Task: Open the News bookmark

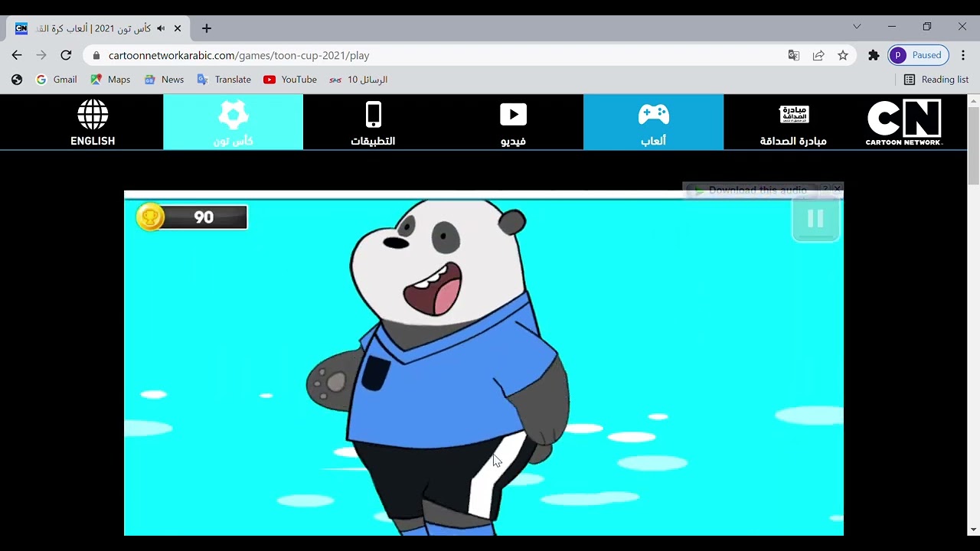Action: coord(164,80)
